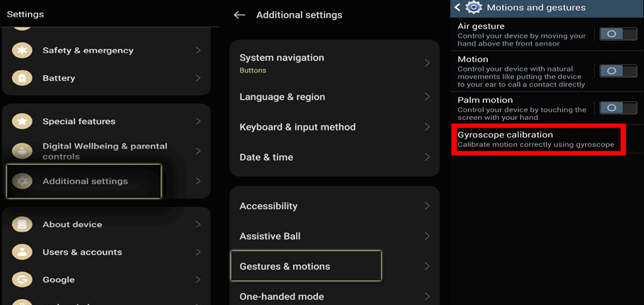This screenshot has width=644, height=305.
Task: Open the Assistive Ball settings
Action: click(270, 236)
